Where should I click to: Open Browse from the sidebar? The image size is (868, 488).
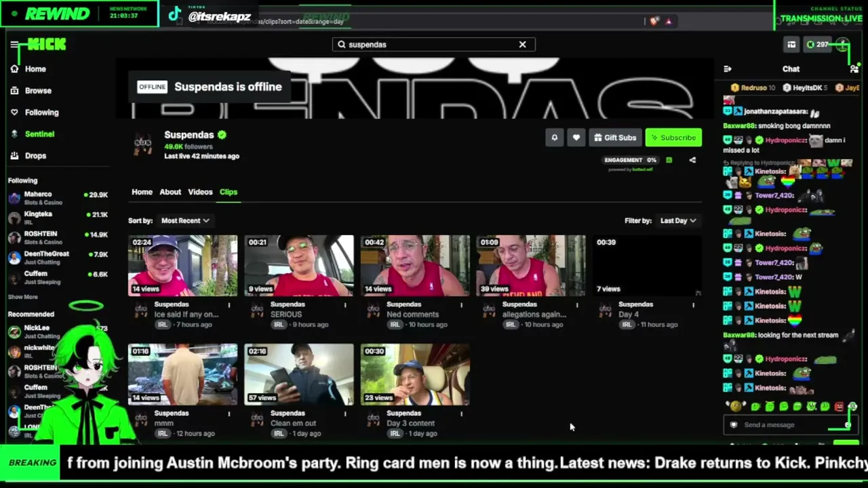[x=31, y=91]
